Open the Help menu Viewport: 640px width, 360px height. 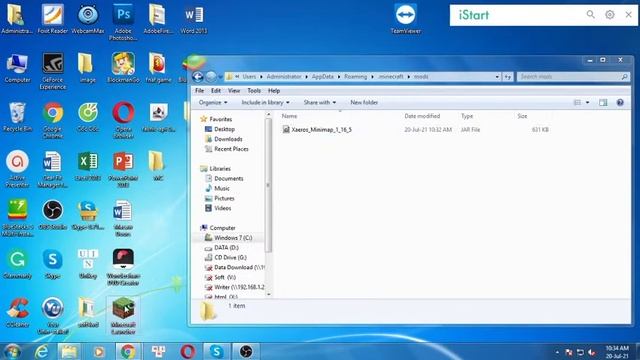[x=274, y=91]
